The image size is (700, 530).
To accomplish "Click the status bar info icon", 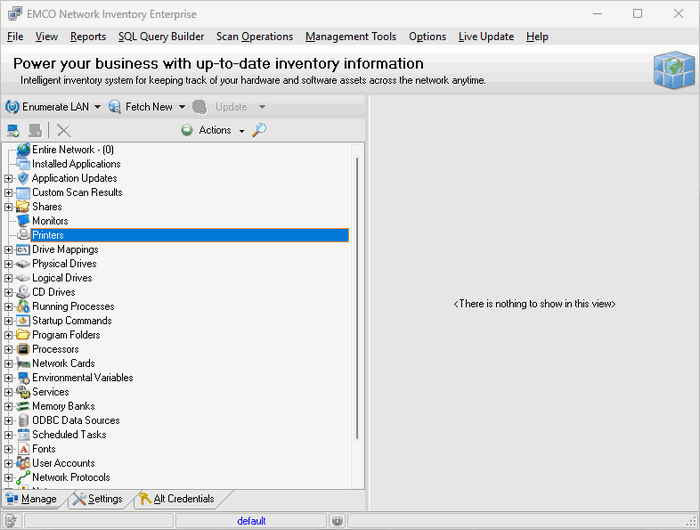I will pyautogui.click(x=337, y=521).
